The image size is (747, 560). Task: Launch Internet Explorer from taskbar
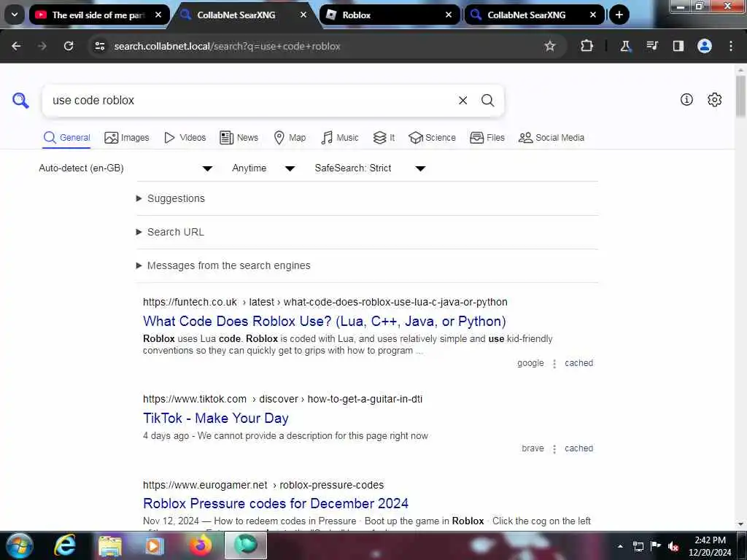coord(65,545)
